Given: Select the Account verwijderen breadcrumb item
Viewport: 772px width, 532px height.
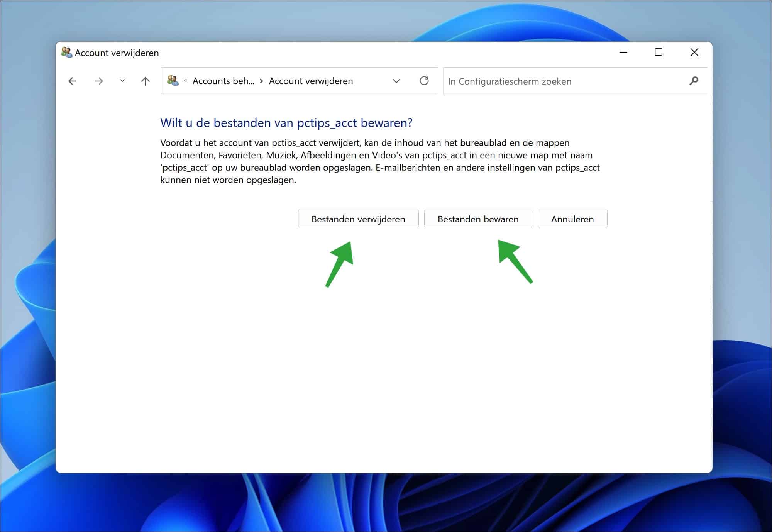Looking at the screenshot, I should pos(311,81).
